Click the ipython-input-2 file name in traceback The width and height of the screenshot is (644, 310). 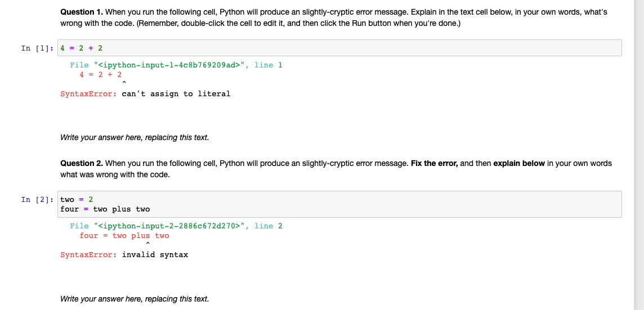coord(171,226)
